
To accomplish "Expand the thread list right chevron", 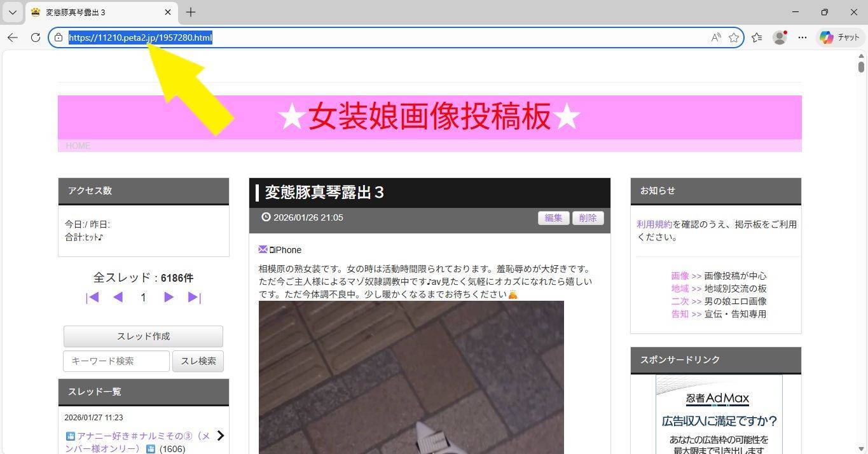I will click(221, 436).
